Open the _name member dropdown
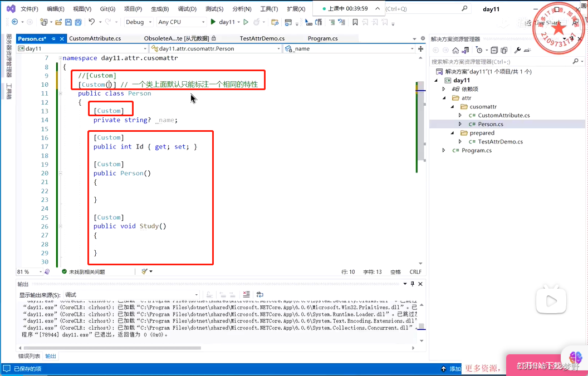588x376 pixels. [x=349, y=49]
